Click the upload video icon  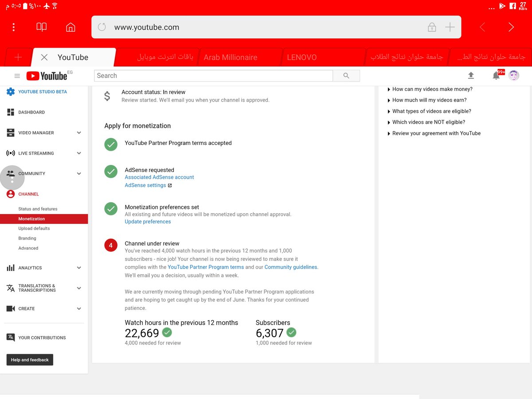471,76
